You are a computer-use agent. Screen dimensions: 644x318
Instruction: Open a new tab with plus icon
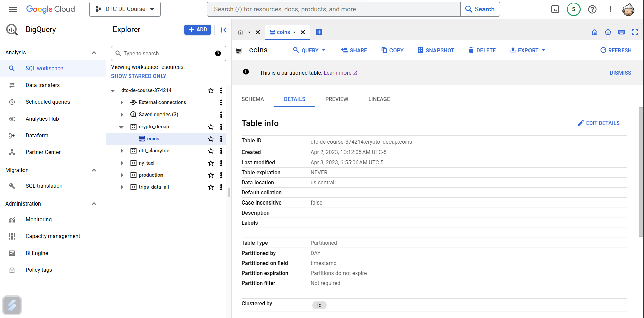[x=319, y=32]
